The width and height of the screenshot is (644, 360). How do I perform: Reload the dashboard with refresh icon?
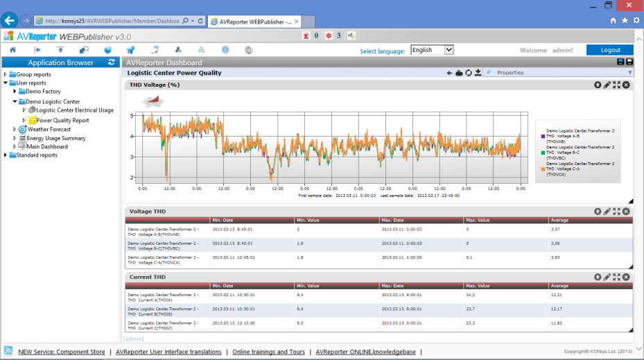[x=469, y=73]
